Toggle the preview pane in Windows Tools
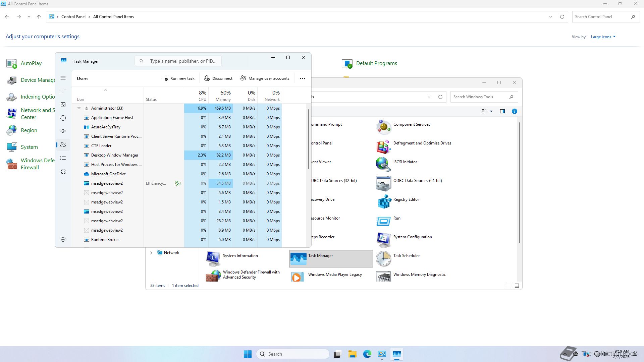 (x=502, y=111)
